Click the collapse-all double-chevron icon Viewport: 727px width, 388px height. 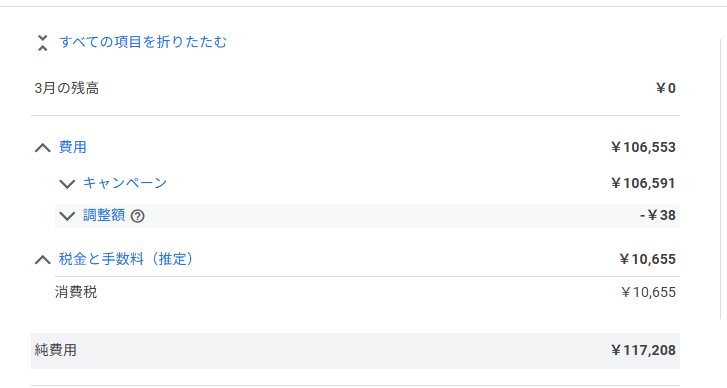point(43,43)
